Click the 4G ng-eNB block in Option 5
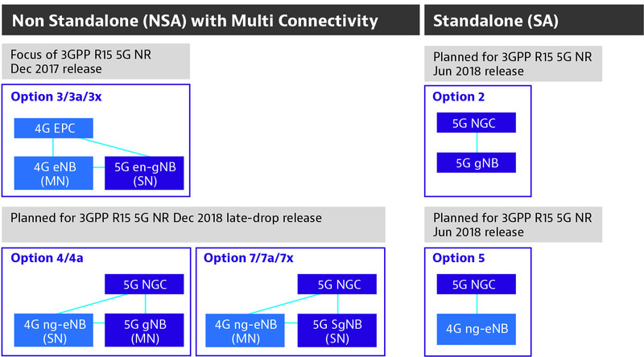Image resolution: width=644 pixels, height=357 pixels. pos(476,329)
